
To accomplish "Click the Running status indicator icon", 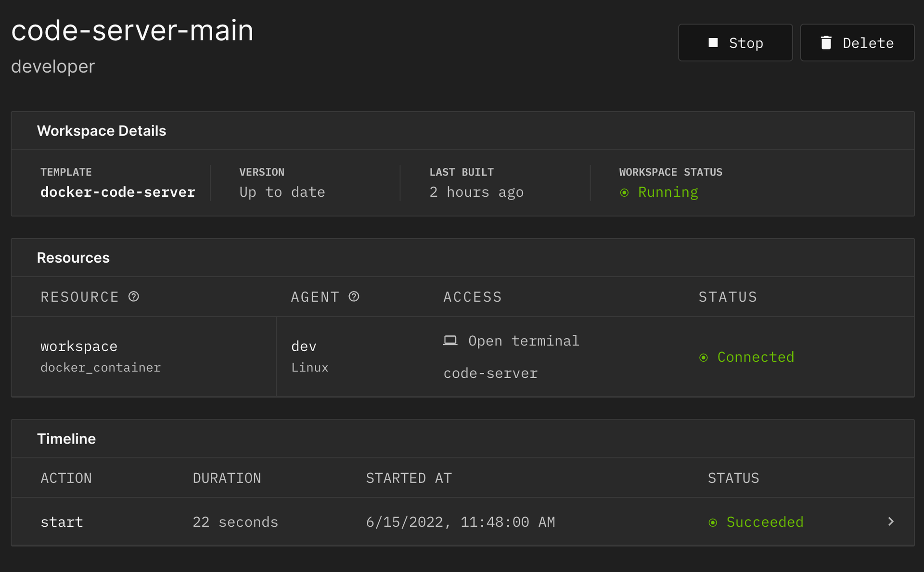I will pyautogui.click(x=624, y=192).
